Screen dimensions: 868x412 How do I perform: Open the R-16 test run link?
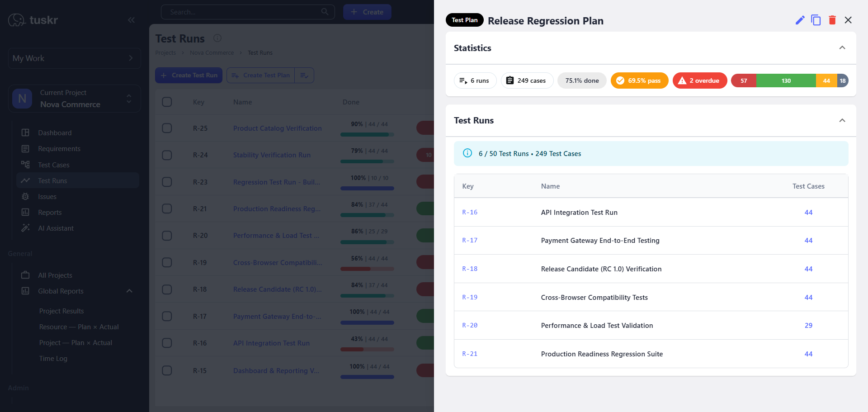(x=470, y=212)
